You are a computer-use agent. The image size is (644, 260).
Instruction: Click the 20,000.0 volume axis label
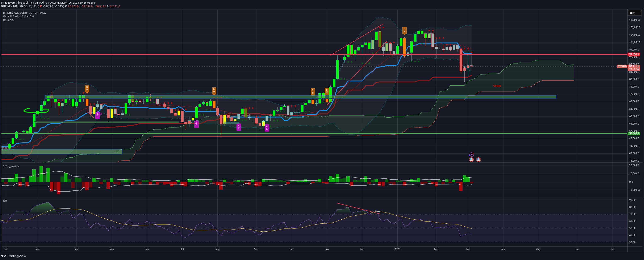click(634, 165)
